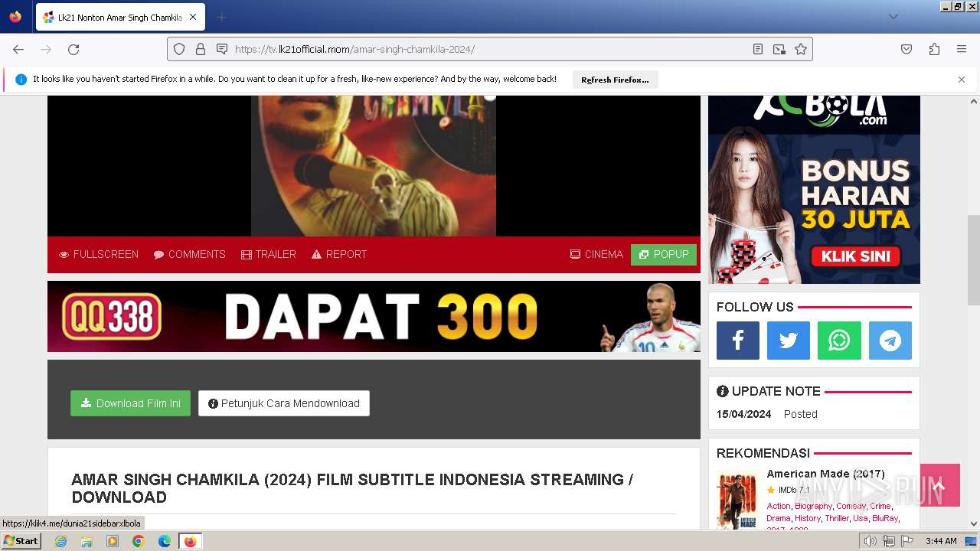Open the Action genre link

(x=779, y=506)
